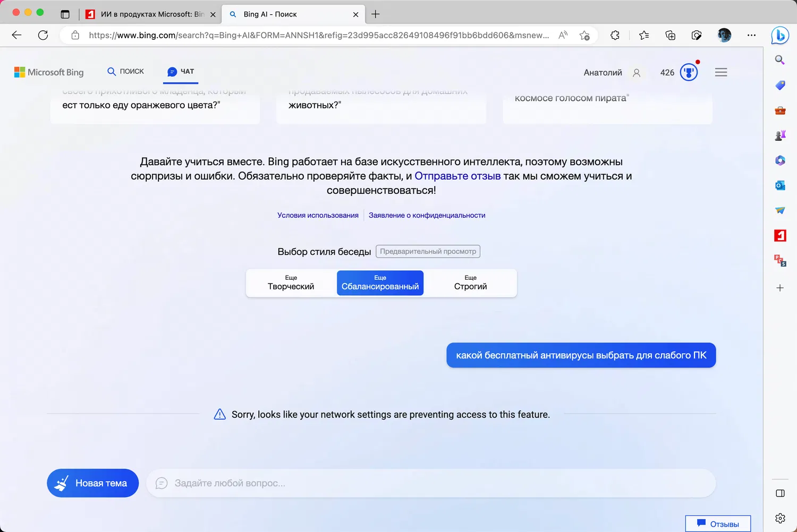Close the Bing AI - Поиск tab
This screenshot has width=797, height=532.
(x=356, y=15)
